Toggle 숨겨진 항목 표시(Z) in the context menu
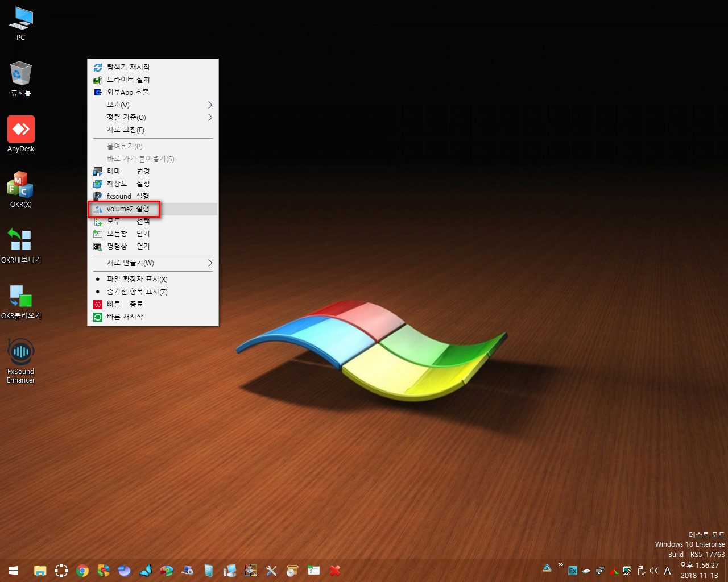The height and width of the screenshot is (582, 728). pyautogui.click(x=153, y=292)
